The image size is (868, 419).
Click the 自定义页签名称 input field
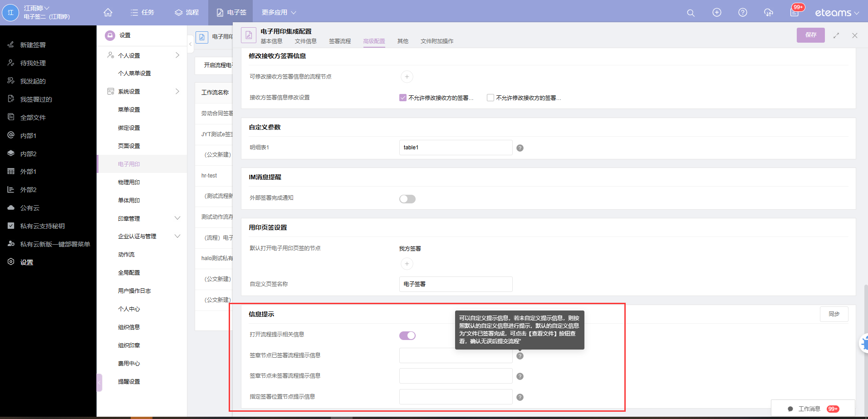456,284
